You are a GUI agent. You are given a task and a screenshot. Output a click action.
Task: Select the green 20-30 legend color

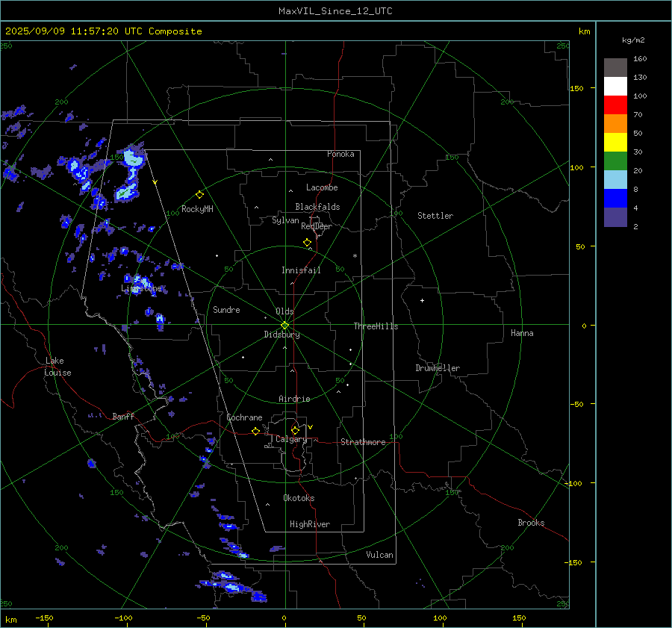click(x=615, y=161)
